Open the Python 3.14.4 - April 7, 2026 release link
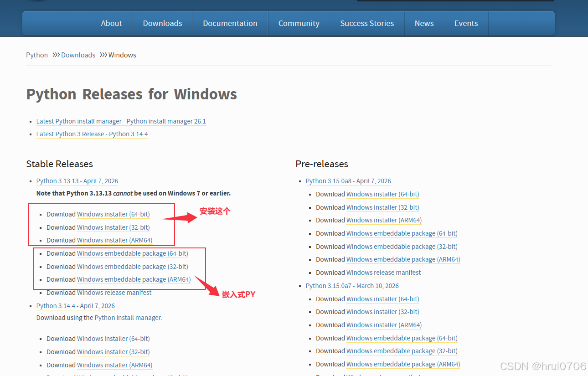Viewport: 588px width, 376px height. click(76, 306)
